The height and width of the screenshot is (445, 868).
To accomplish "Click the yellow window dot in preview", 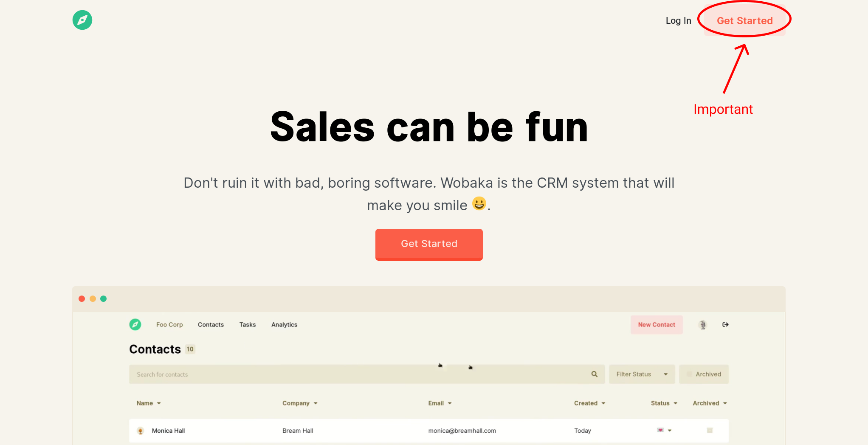I will [93, 299].
